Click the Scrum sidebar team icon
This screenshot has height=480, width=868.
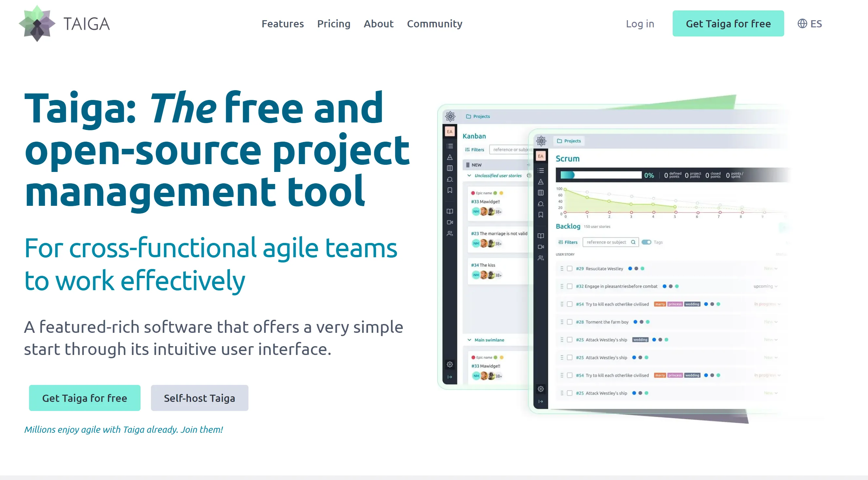541,258
